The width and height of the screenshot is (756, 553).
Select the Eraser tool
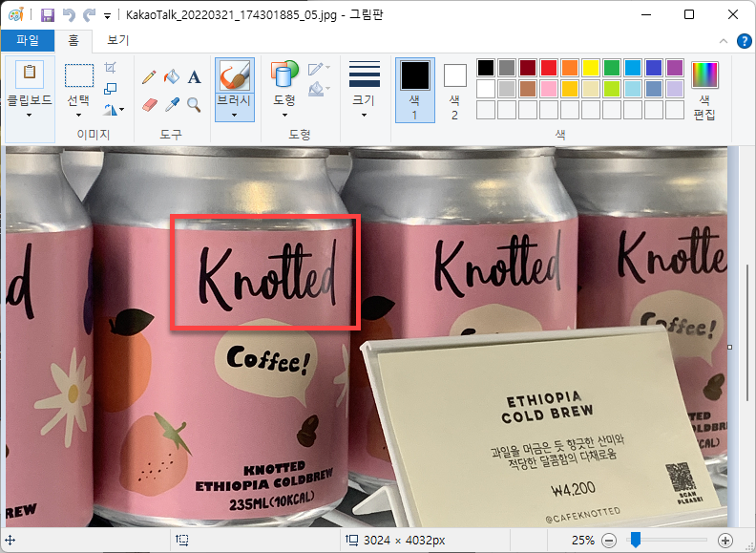coord(150,105)
